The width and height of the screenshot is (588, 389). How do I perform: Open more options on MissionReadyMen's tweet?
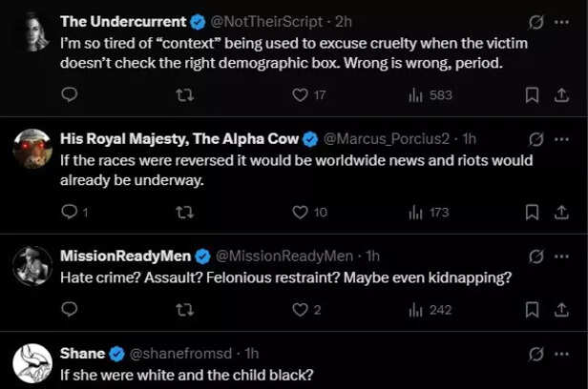tap(562, 256)
